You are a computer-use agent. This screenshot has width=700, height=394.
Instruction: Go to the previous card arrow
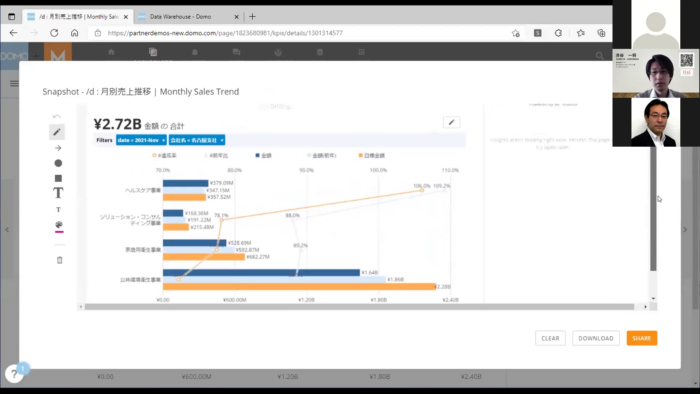(7, 229)
